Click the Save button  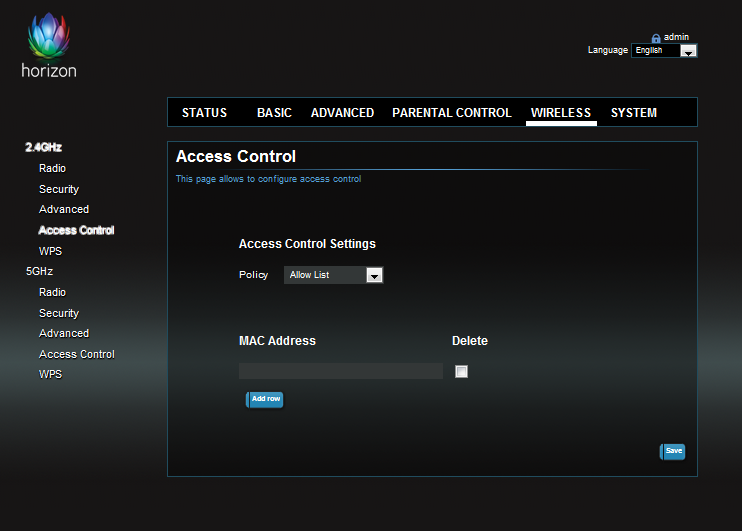[x=672, y=451]
